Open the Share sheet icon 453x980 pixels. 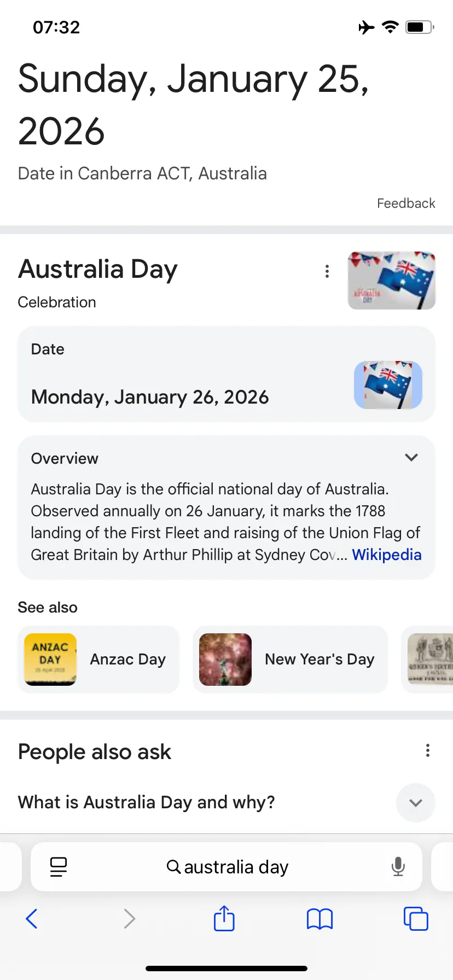[224, 918]
